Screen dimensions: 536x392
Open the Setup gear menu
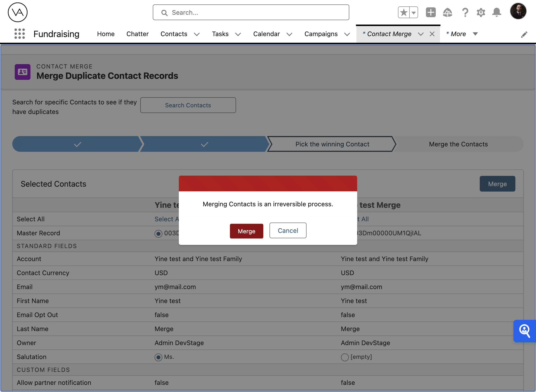coord(481,12)
